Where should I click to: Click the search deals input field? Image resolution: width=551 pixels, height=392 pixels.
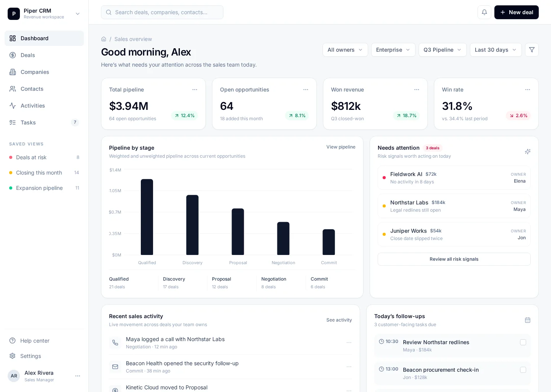click(x=162, y=12)
